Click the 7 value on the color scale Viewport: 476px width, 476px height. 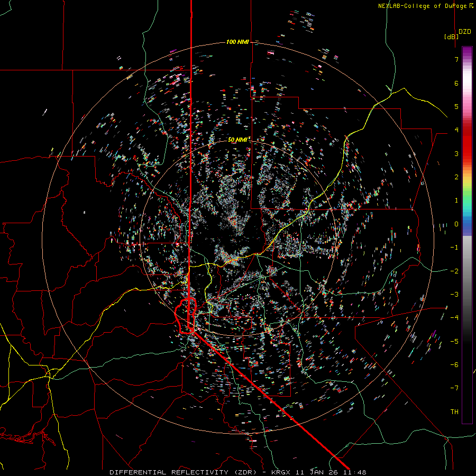456,59
